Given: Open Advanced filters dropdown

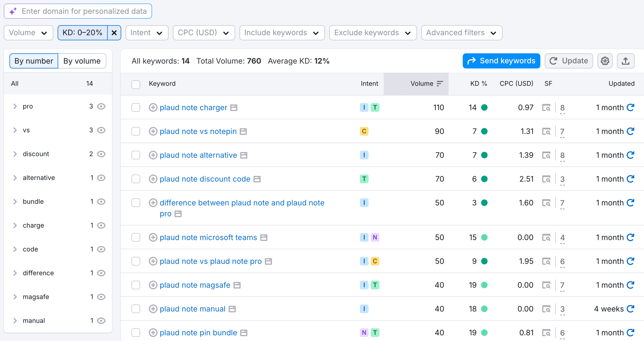Looking at the screenshot, I should (462, 33).
